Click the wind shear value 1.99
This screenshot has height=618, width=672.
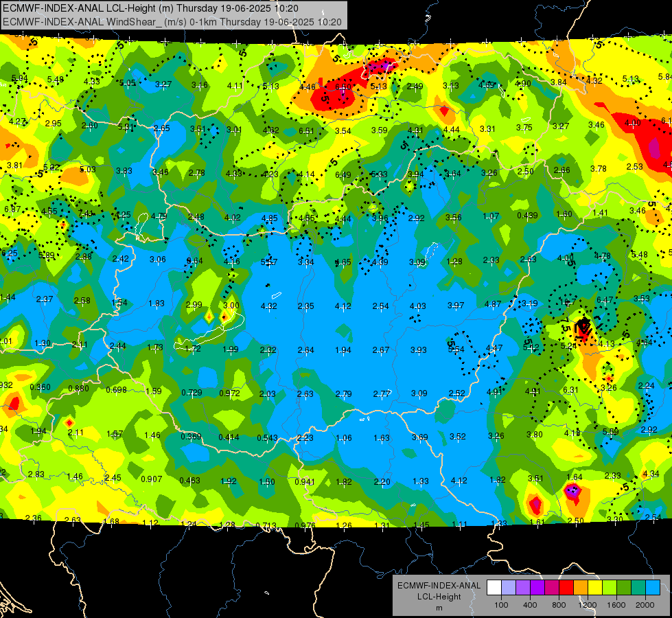click(231, 350)
